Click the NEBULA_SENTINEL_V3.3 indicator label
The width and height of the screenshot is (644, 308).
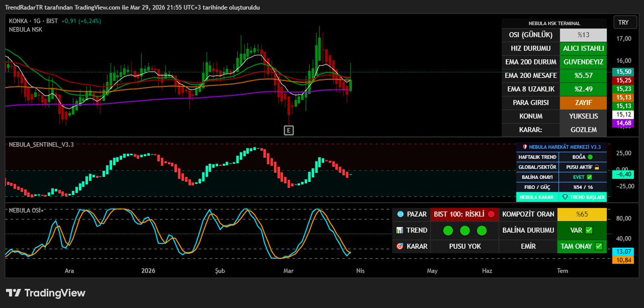pos(41,145)
